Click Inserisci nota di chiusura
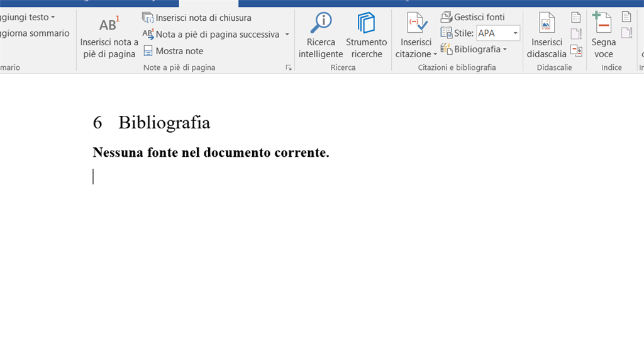Screen dimensions: 644x362 197,18
